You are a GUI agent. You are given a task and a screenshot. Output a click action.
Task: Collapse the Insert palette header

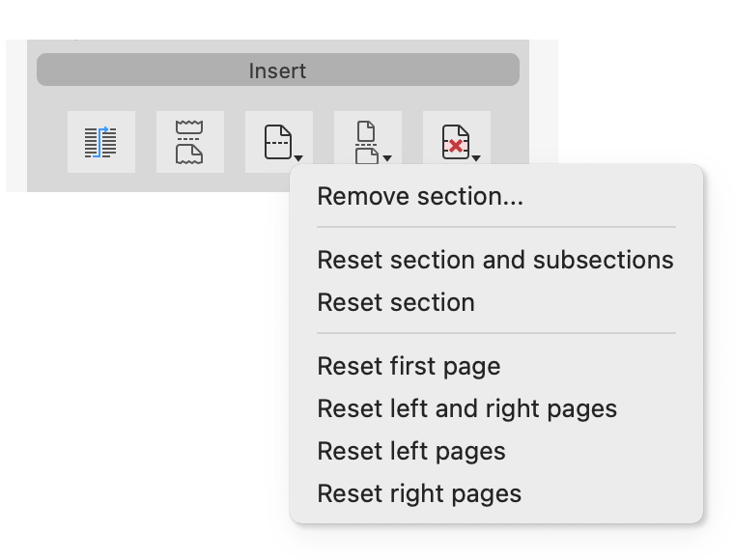tap(278, 70)
